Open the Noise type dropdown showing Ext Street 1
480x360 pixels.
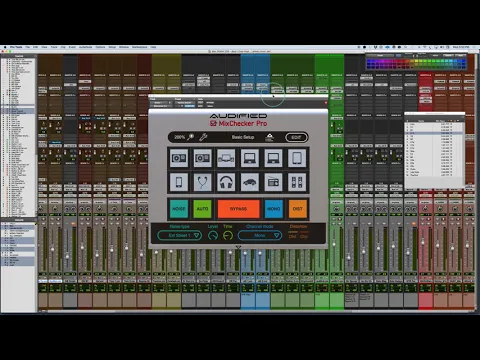(179, 235)
